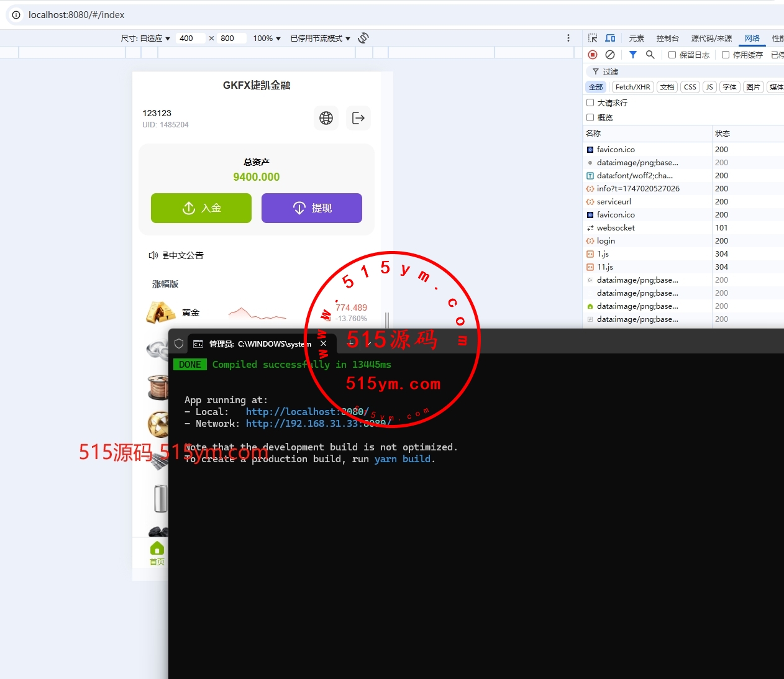The height and width of the screenshot is (679, 784).
Task: Click the green 入金 deposit button
Action: pos(201,208)
